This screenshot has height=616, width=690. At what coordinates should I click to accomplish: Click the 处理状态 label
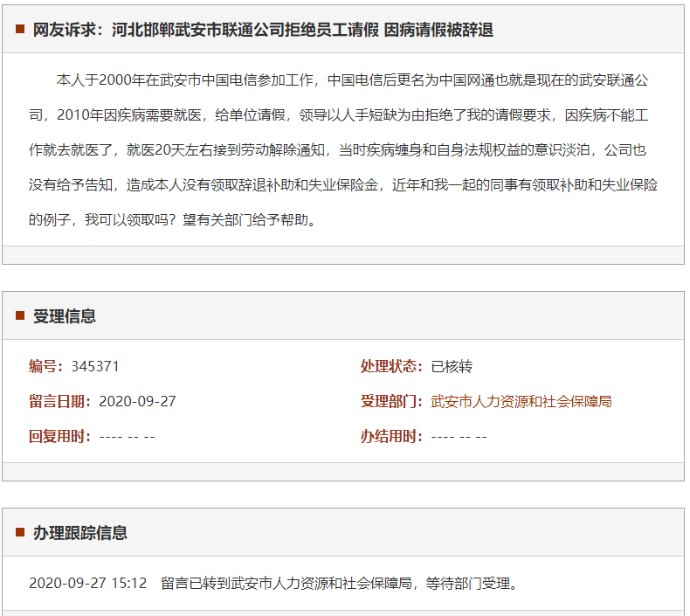(391, 366)
